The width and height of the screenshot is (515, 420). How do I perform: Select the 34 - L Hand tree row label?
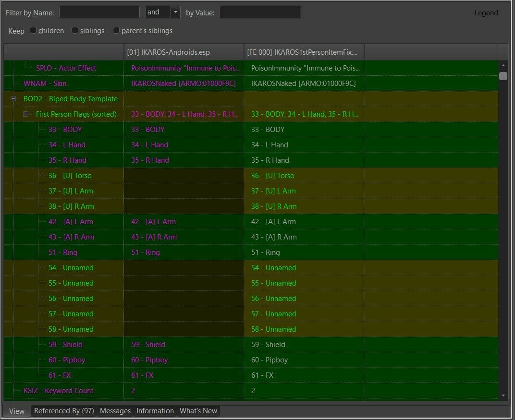coord(67,144)
